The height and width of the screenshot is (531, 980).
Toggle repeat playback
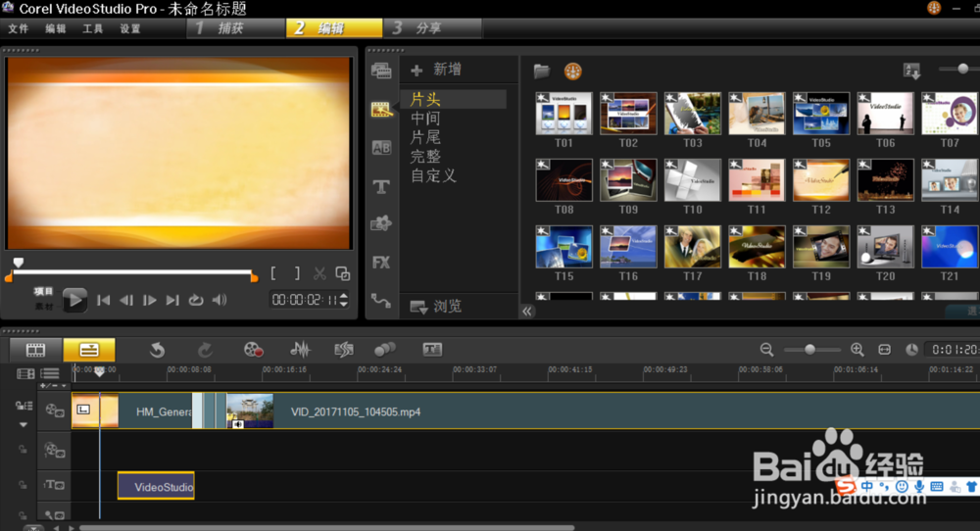pyautogui.click(x=196, y=301)
